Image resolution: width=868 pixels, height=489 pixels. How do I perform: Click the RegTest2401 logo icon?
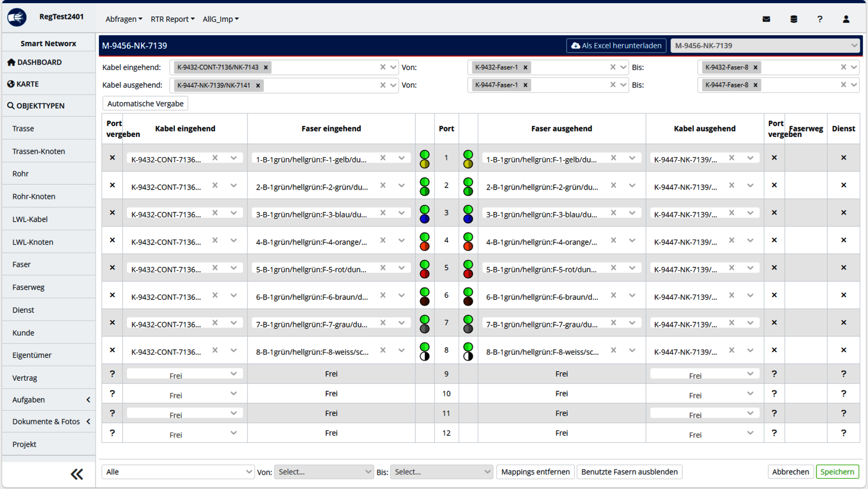17,17
